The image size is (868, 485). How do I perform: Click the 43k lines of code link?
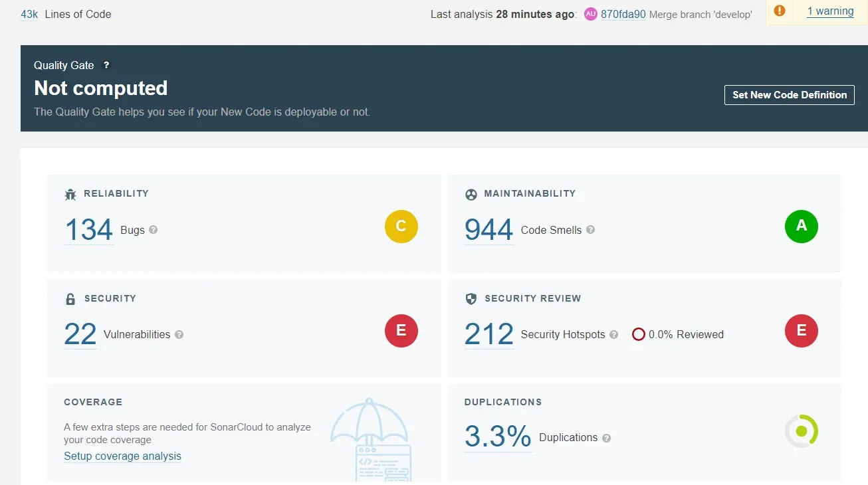tap(29, 14)
